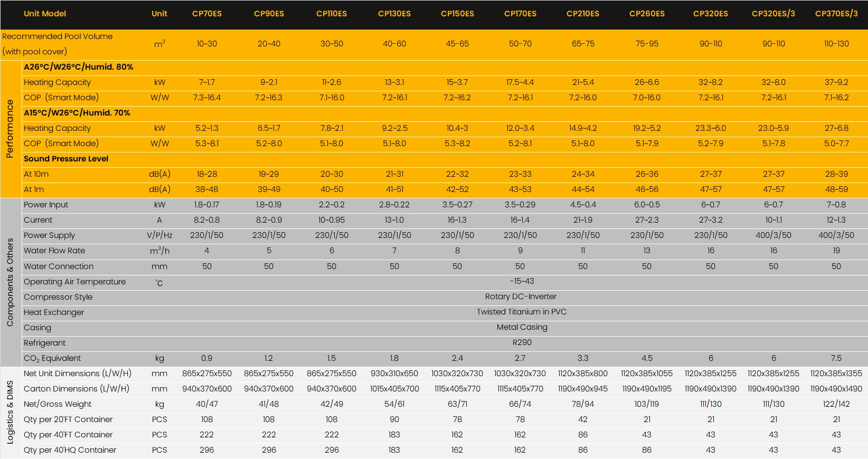Select the Logistics & DIMS section label
Screen dimensions: 868x459
click(x=10, y=412)
